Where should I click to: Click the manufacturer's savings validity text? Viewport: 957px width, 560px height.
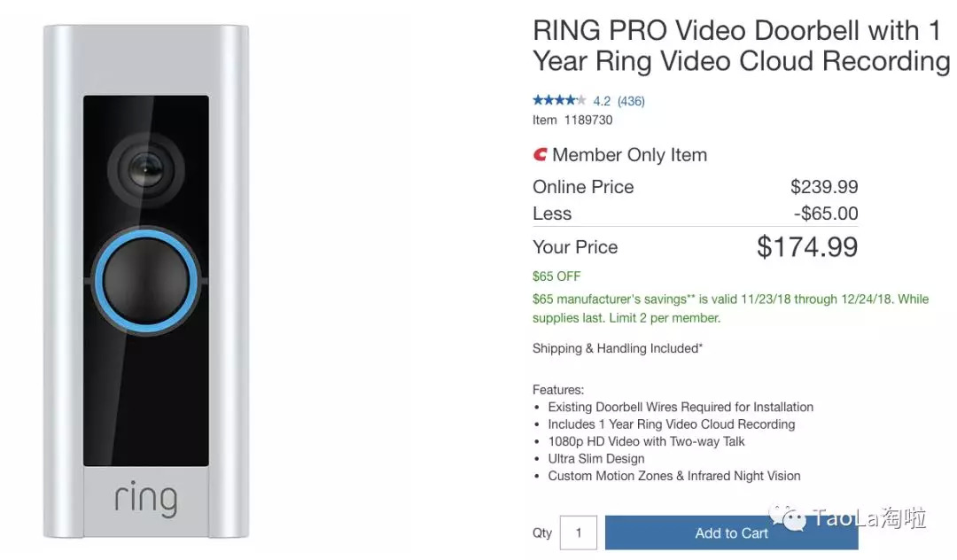tap(730, 308)
